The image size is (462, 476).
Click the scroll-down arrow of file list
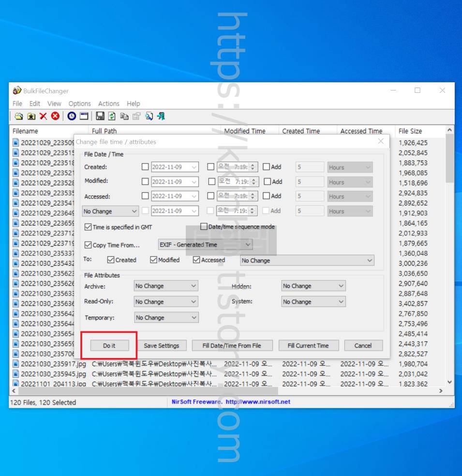[449, 382]
